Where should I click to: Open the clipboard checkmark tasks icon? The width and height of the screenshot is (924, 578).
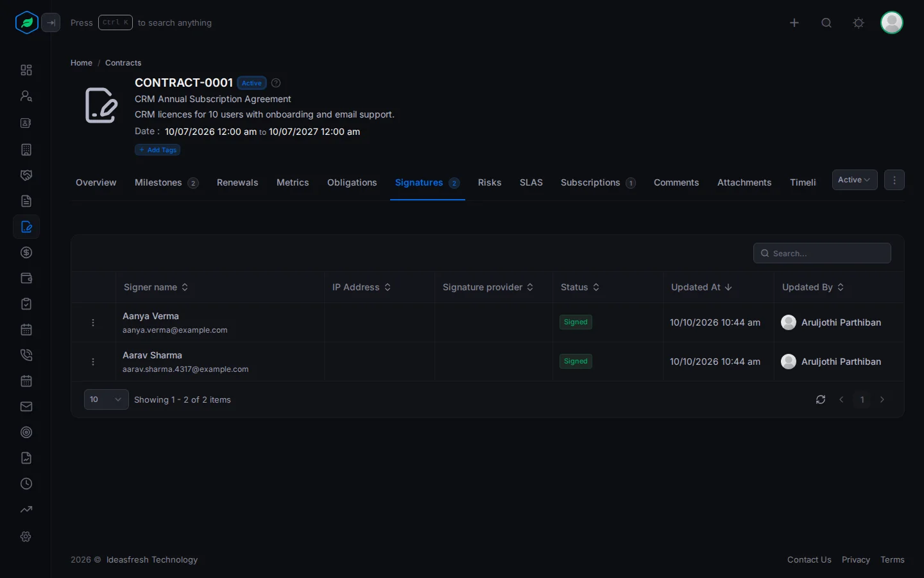(x=26, y=304)
